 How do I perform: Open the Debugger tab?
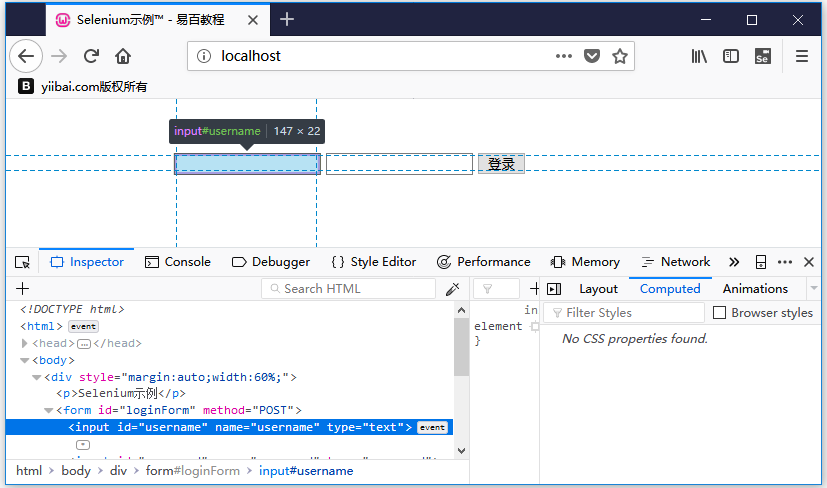pyautogui.click(x=271, y=262)
